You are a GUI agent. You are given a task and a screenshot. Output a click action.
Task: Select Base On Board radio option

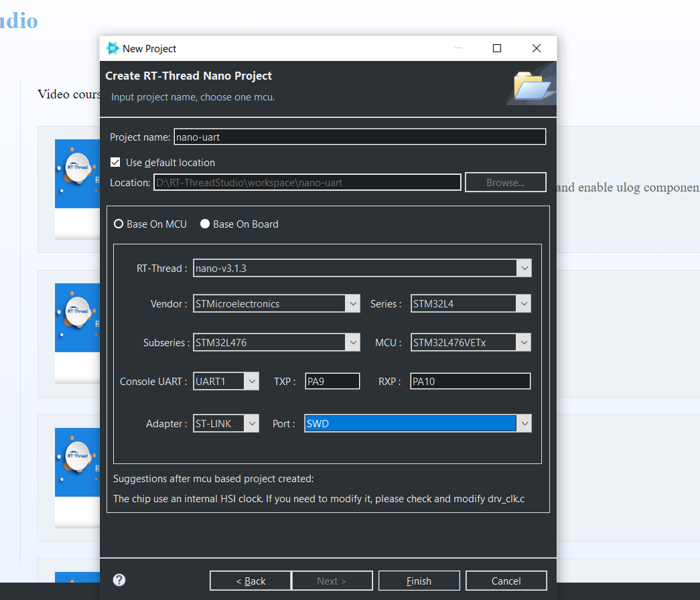239,224
